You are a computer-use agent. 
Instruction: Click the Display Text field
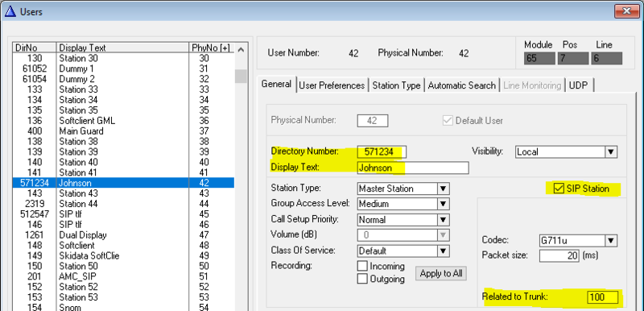[413, 168]
